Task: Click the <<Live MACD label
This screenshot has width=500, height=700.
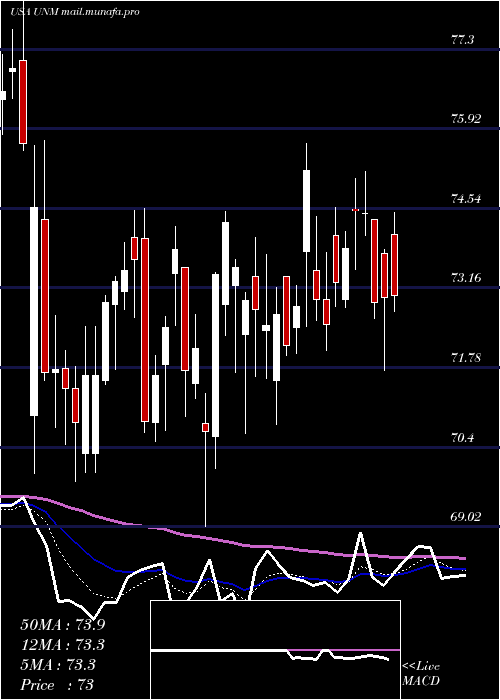Action: tap(421, 674)
